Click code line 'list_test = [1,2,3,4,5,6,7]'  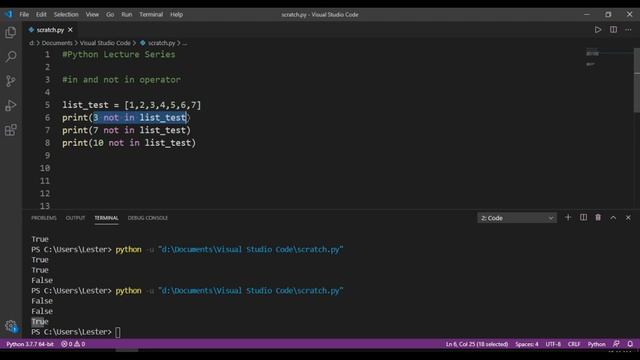[131, 105]
